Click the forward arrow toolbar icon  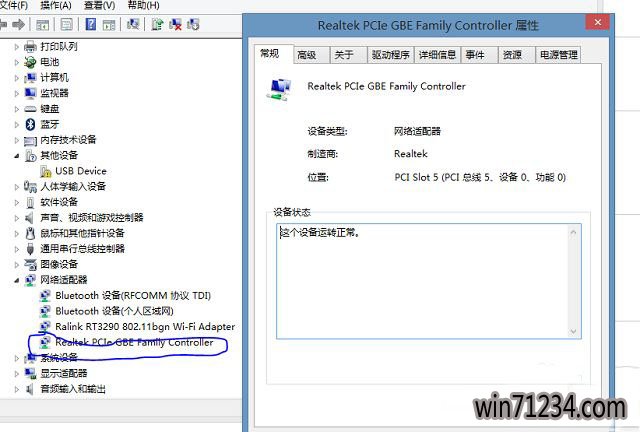tap(18, 25)
